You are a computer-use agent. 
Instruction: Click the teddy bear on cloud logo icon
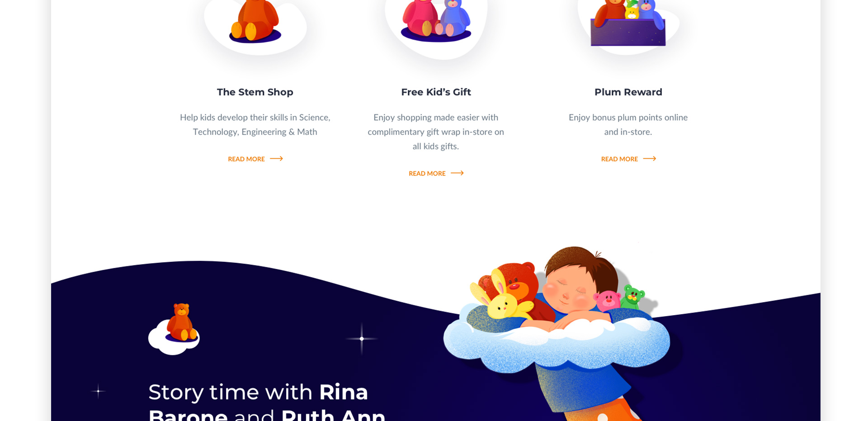click(174, 329)
